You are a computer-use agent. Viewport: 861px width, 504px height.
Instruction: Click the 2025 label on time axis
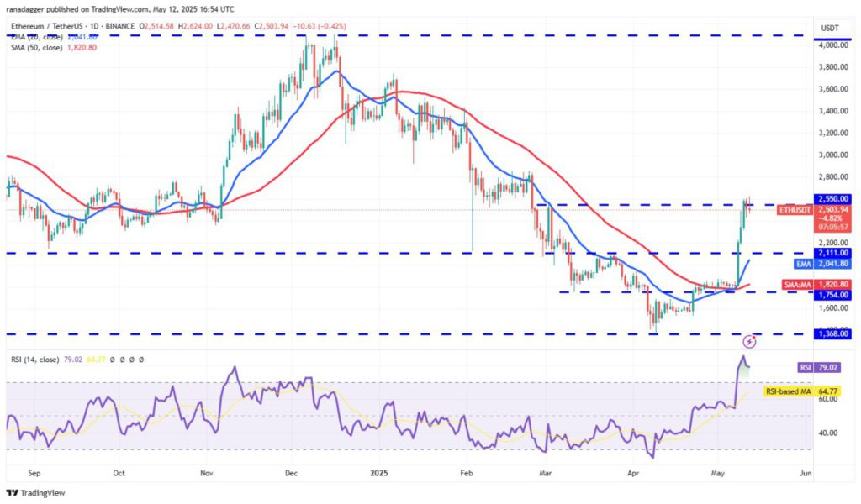pyautogui.click(x=379, y=473)
